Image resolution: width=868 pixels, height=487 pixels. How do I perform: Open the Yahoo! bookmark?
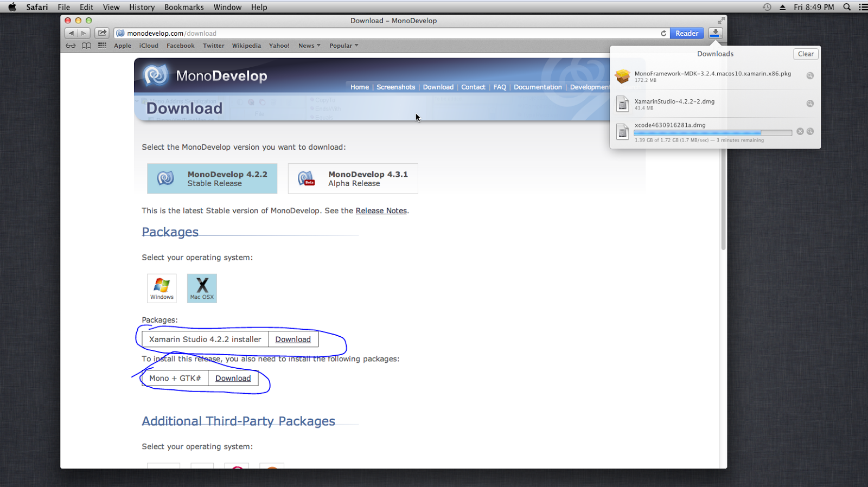click(x=279, y=46)
